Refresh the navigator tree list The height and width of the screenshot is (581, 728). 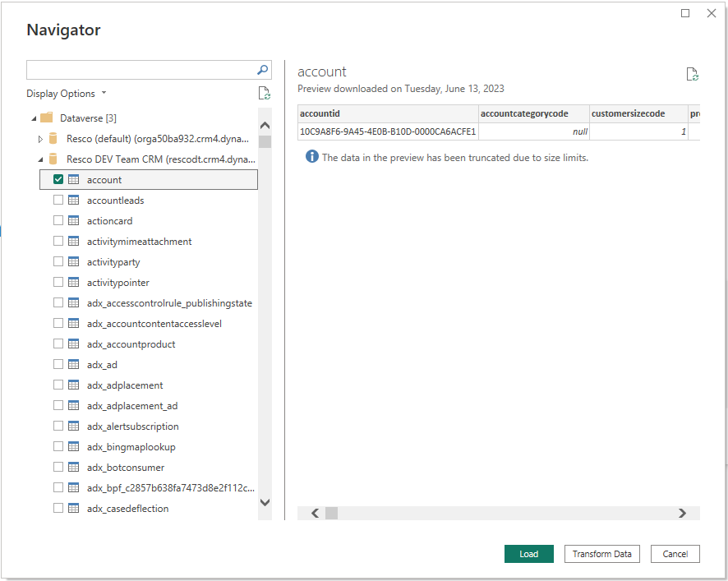pos(265,94)
